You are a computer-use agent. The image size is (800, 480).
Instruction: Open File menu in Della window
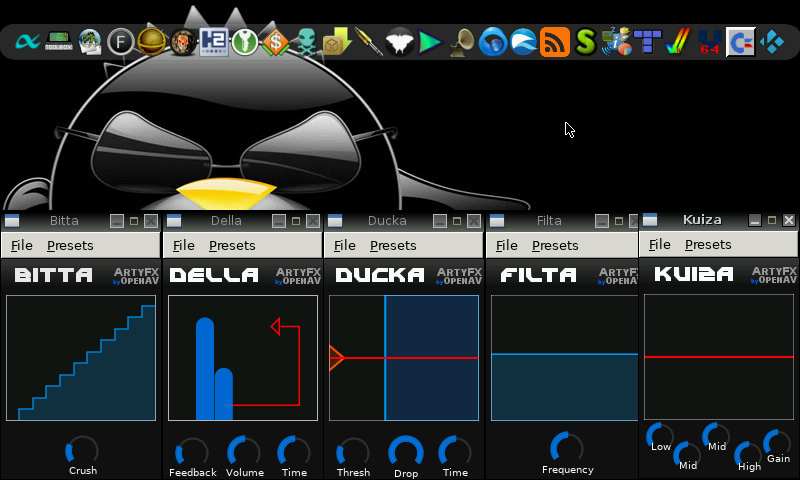pos(184,245)
